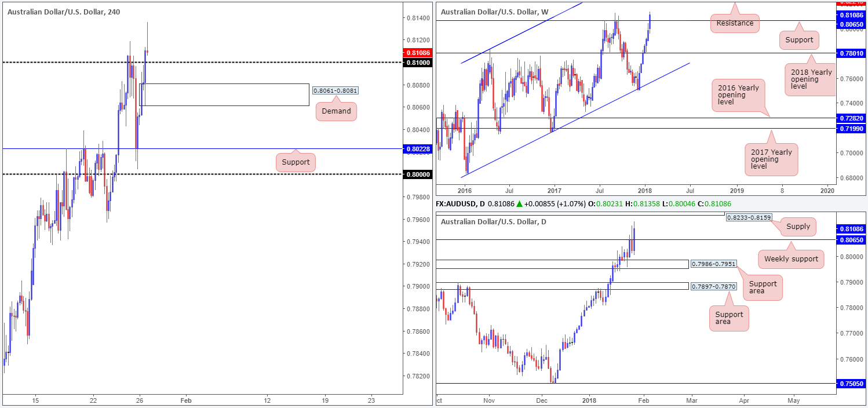Click the Supply callout on the daily chart

tap(798, 227)
